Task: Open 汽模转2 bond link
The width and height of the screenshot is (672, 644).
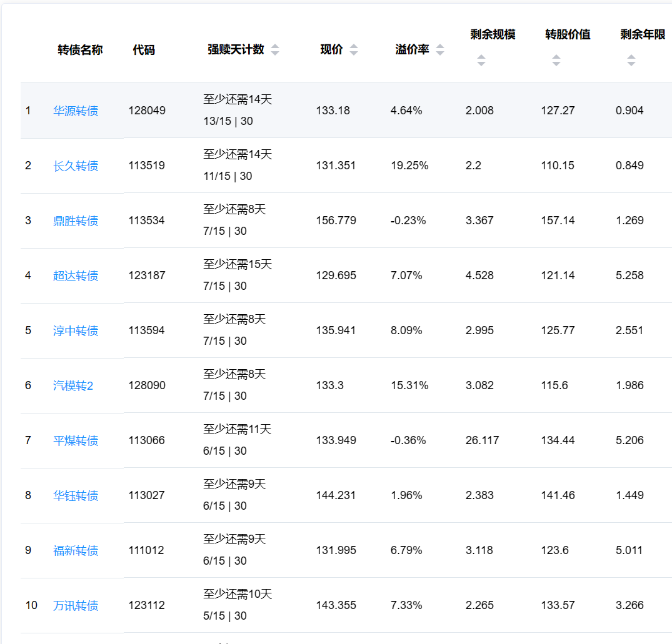Action: [73, 386]
